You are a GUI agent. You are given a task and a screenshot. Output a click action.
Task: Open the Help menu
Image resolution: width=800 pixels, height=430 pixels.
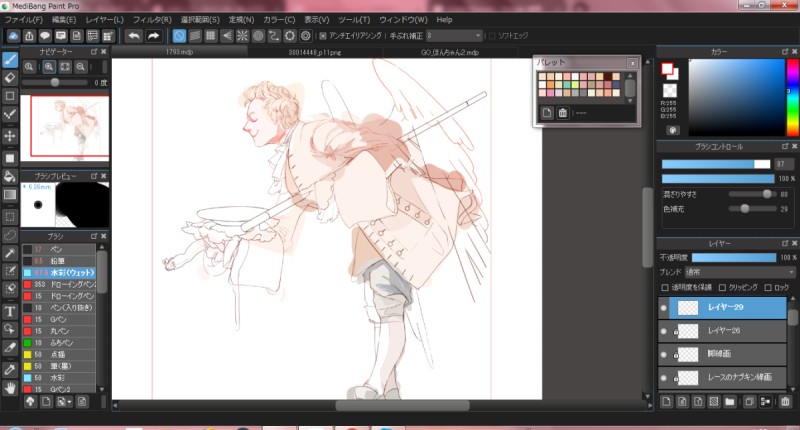(444, 19)
